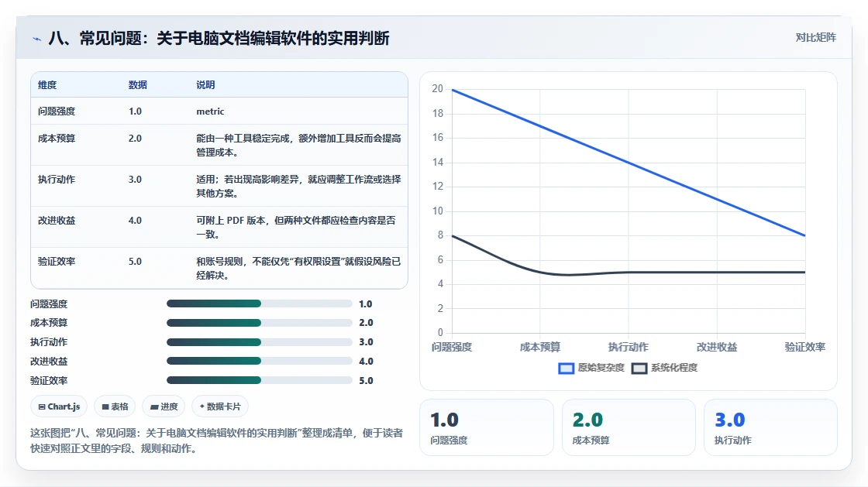Toggle the 原始复杂度 legend swatch
The image size is (868, 487).
tap(566, 368)
